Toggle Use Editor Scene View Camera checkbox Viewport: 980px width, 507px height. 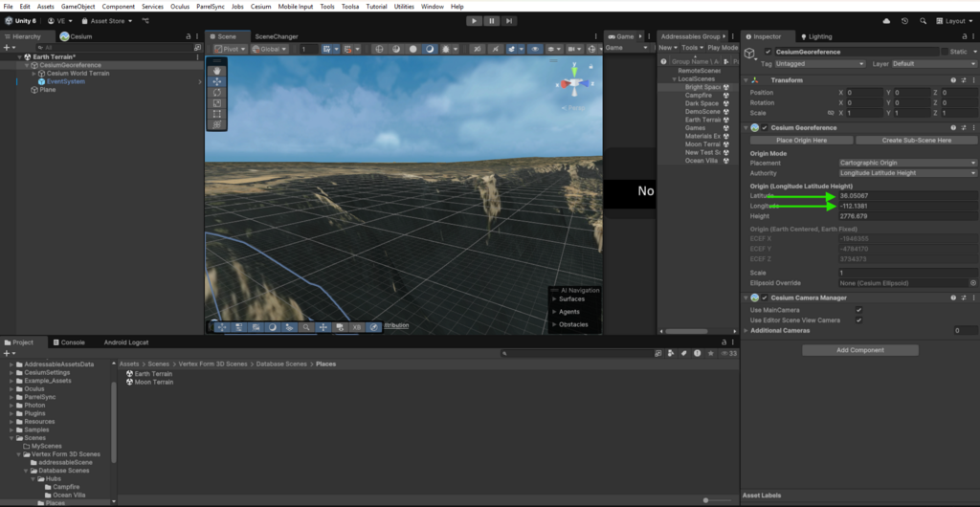(858, 320)
